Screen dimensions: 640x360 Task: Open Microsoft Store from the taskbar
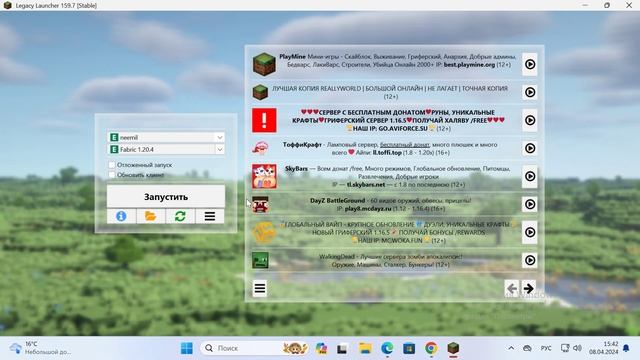409,348
